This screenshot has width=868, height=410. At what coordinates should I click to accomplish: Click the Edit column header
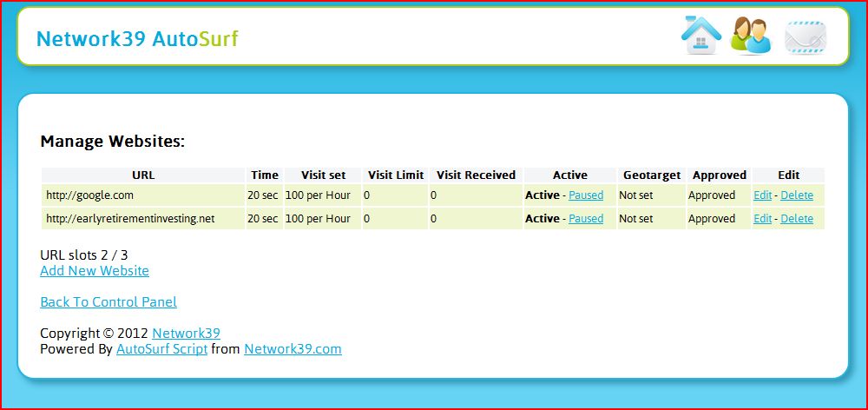[788, 175]
